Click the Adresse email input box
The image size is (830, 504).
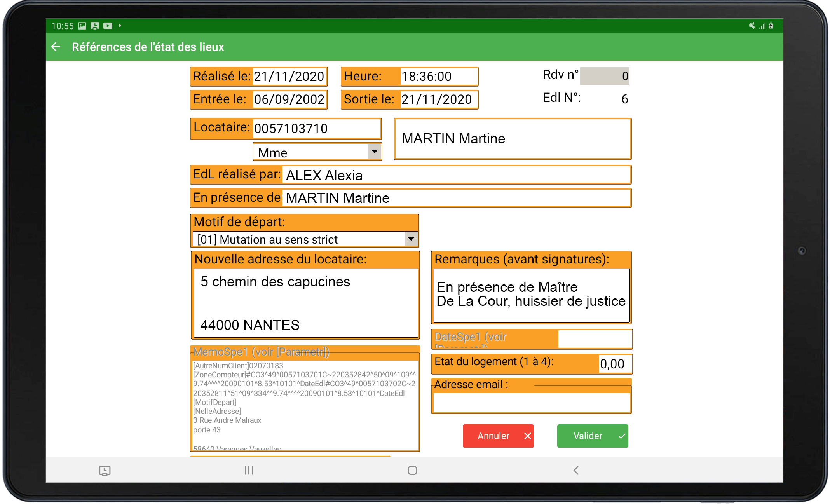point(531,403)
